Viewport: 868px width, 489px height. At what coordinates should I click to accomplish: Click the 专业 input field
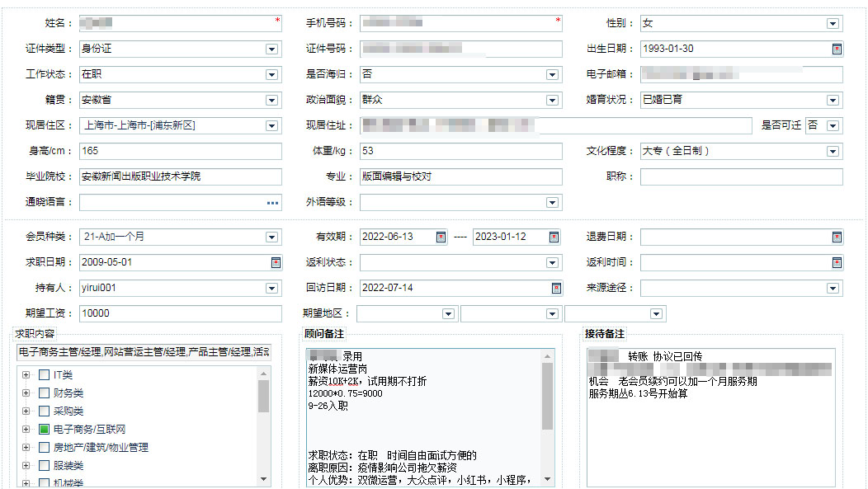[461, 176]
